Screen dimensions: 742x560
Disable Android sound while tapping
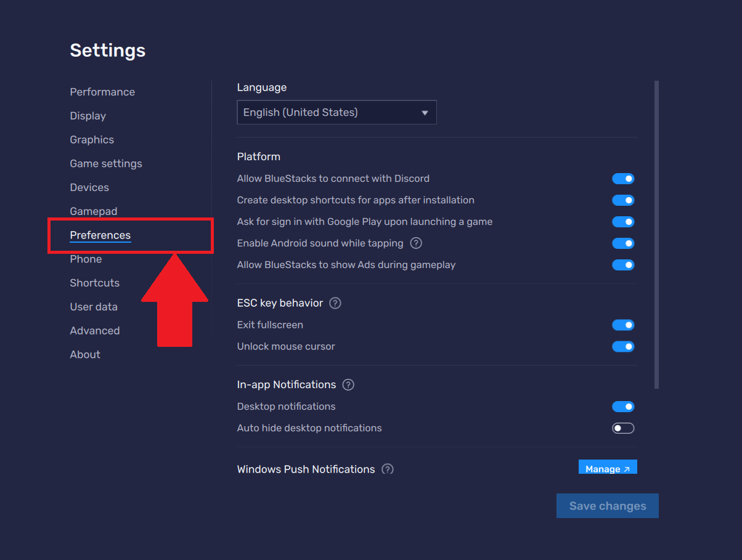[623, 243]
